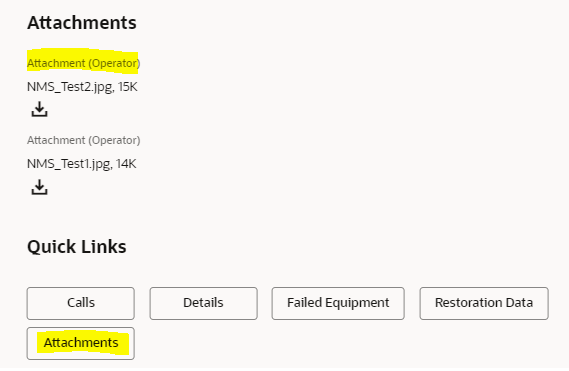Click download icon under the 15K file
The image size is (569, 371).
[x=39, y=109]
